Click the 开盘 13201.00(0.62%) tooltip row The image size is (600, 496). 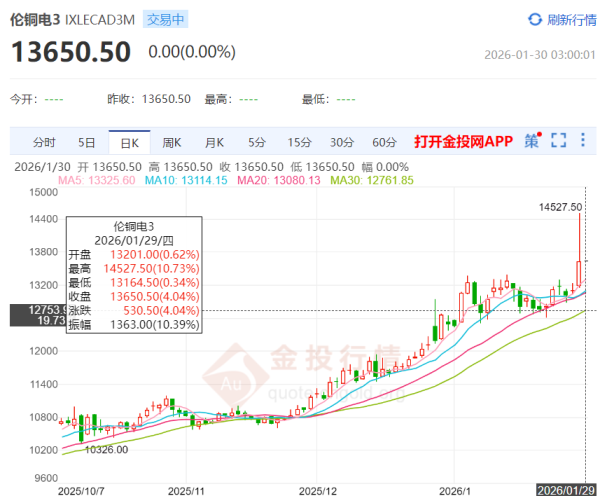[x=134, y=255]
